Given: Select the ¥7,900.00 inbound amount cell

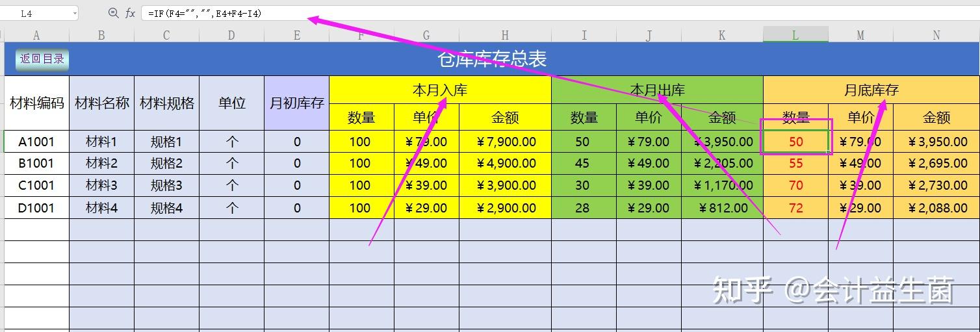Looking at the screenshot, I should [x=505, y=142].
